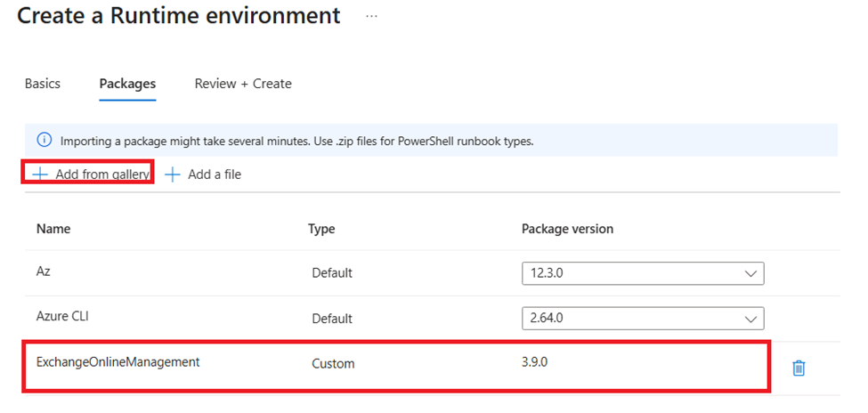
Task: Click the plus icon for Add a file
Action: click(173, 174)
